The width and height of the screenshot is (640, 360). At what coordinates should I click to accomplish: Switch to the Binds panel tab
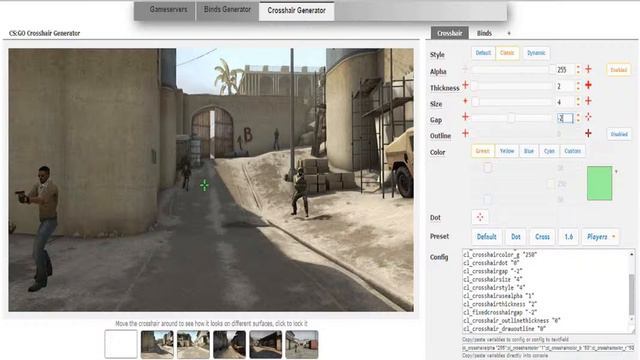tap(484, 33)
